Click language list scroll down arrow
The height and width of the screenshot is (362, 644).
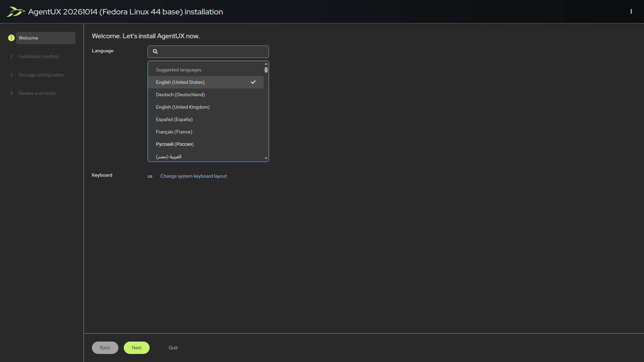266,158
